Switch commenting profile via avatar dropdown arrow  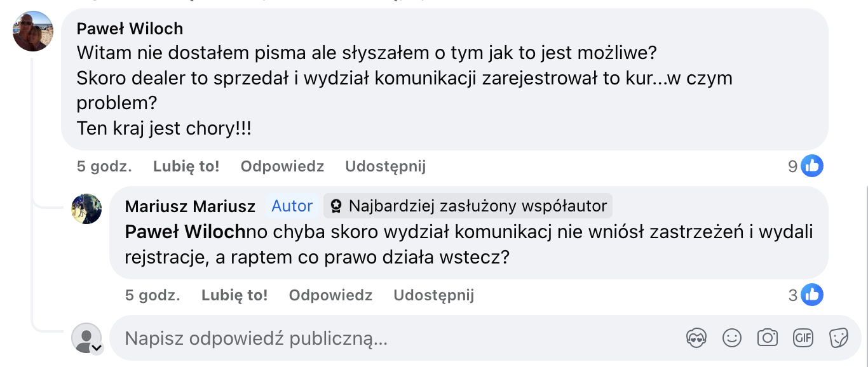coord(97,348)
